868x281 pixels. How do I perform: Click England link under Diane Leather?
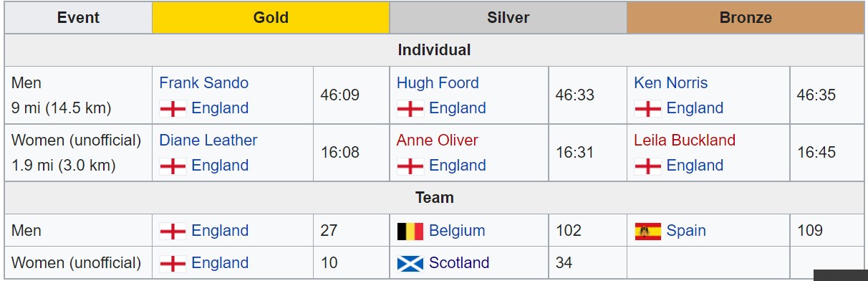coord(220,166)
